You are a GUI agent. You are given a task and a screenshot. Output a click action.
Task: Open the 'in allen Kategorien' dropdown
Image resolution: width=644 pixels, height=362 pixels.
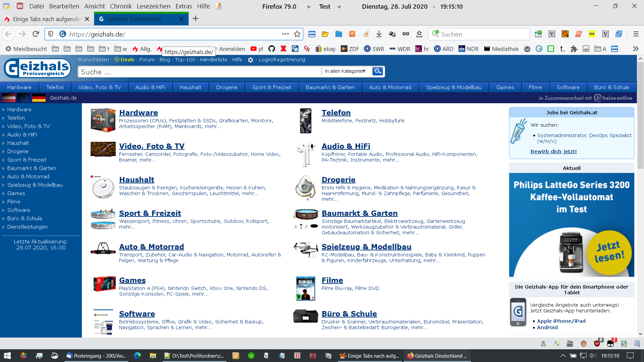point(345,71)
